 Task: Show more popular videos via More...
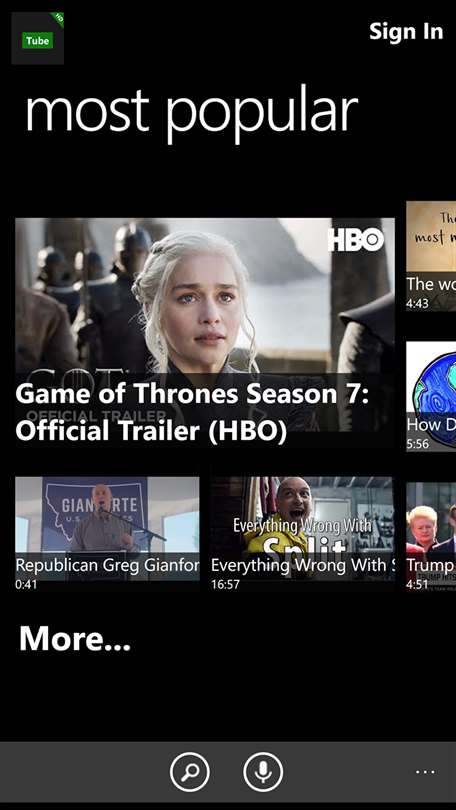tap(75, 639)
